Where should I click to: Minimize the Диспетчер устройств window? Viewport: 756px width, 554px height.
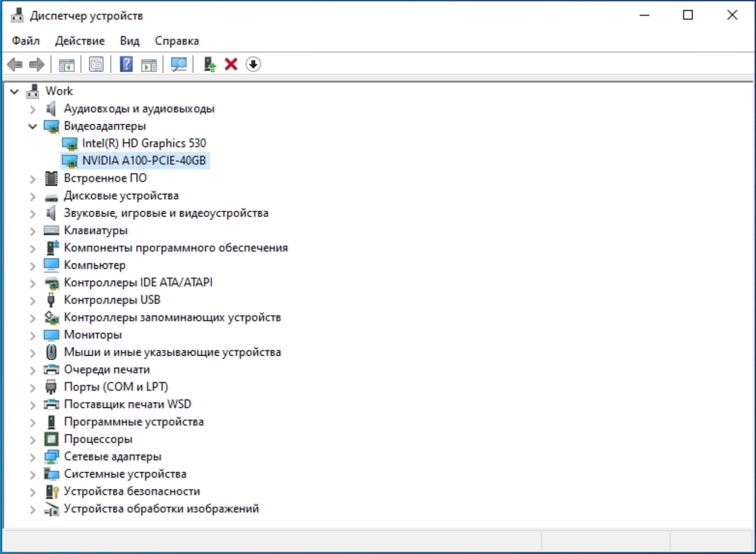644,15
